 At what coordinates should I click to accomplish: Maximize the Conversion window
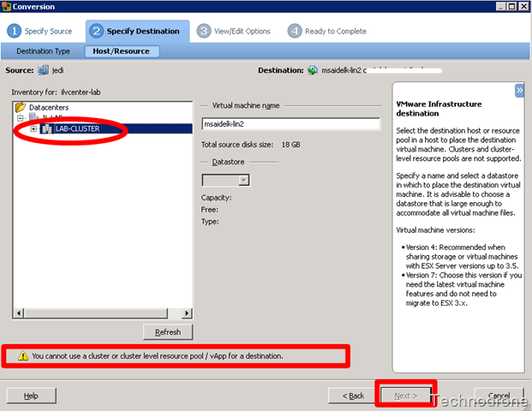coord(512,7)
